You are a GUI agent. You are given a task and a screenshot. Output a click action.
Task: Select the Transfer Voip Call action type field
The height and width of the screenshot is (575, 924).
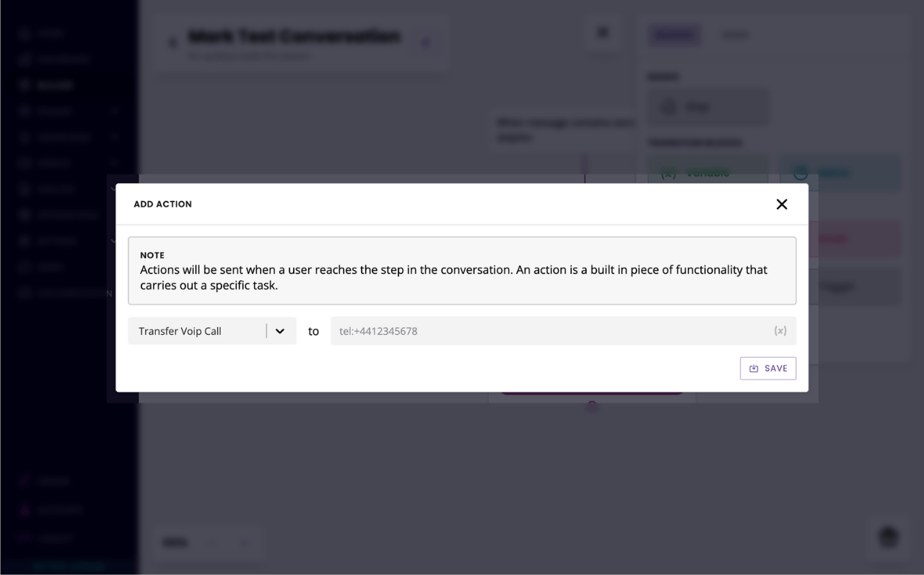(212, 331)
